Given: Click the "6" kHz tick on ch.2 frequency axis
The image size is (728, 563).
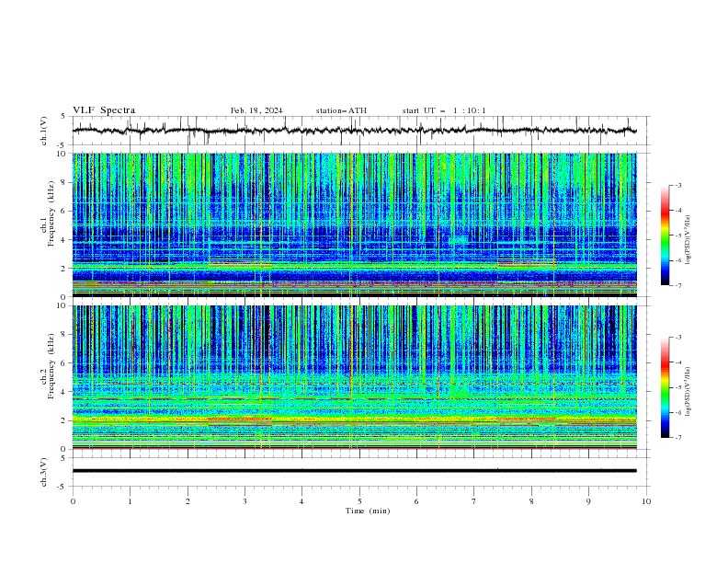Looking at the screenshot, I should [x=65, y=363].
